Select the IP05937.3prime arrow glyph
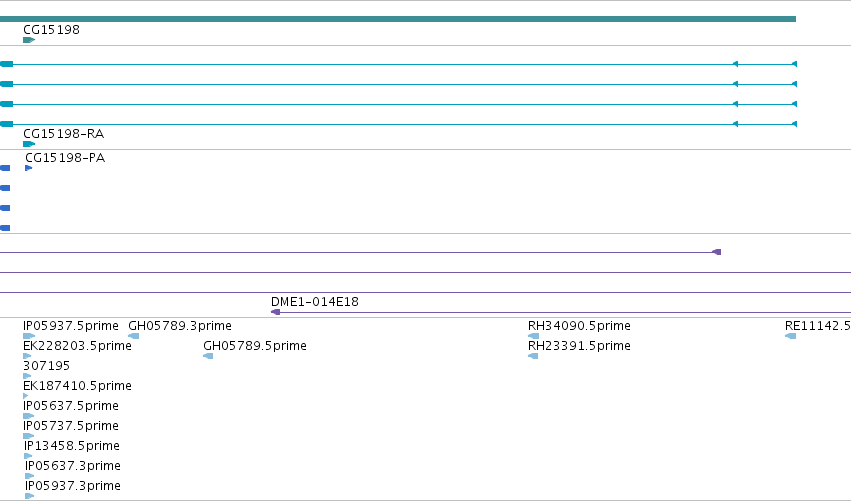 30,496
